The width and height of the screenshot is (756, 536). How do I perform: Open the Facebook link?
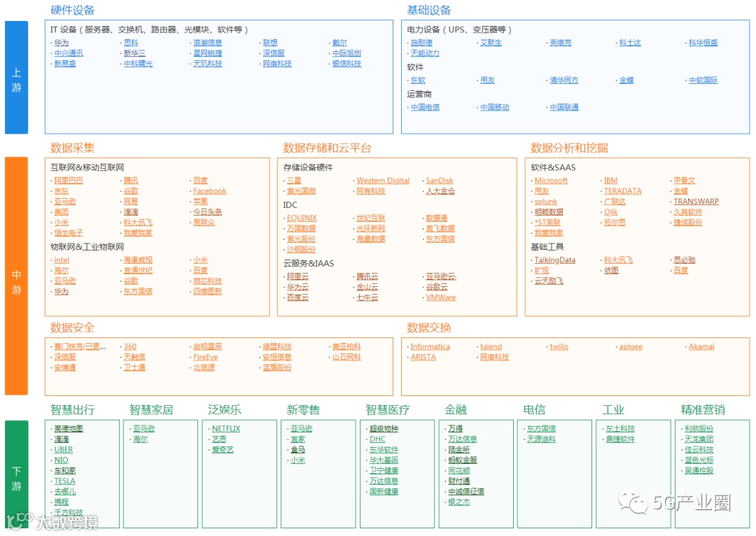(x=210, y=191)
